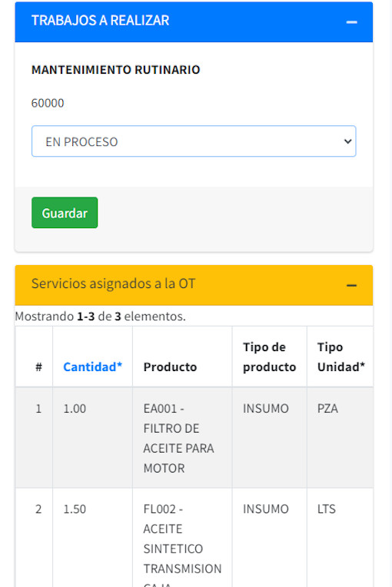Click the Producto column header
Viewport: 392px width, 587px height.
pyautogui.click(x=170, y=367)
